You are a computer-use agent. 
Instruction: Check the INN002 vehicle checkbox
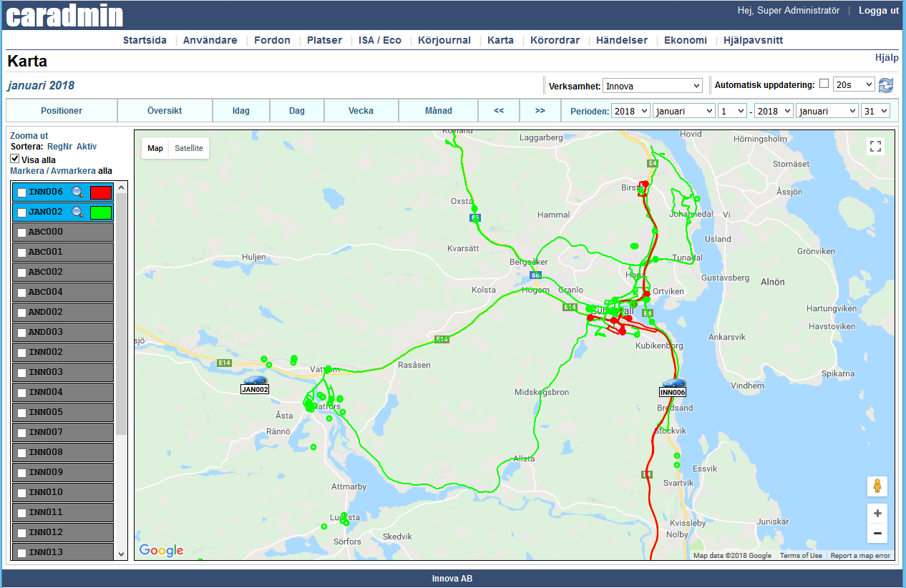(21, 353)
